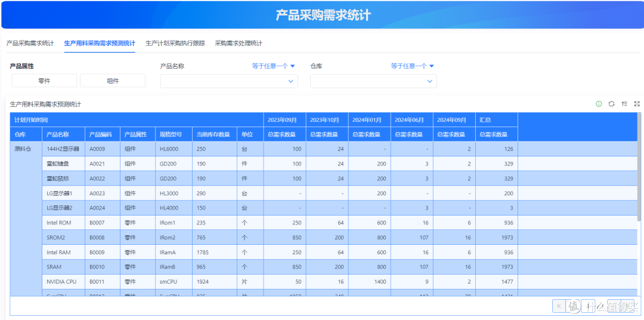Click the first-page pagination button
This screenshot has height=320, width=644.
tap(559, 306)
